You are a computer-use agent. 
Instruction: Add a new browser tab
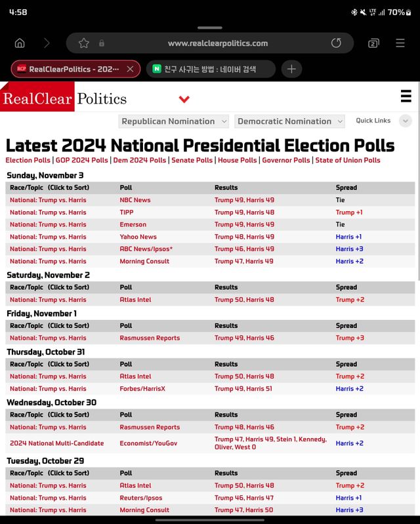(x=291, y=69)
